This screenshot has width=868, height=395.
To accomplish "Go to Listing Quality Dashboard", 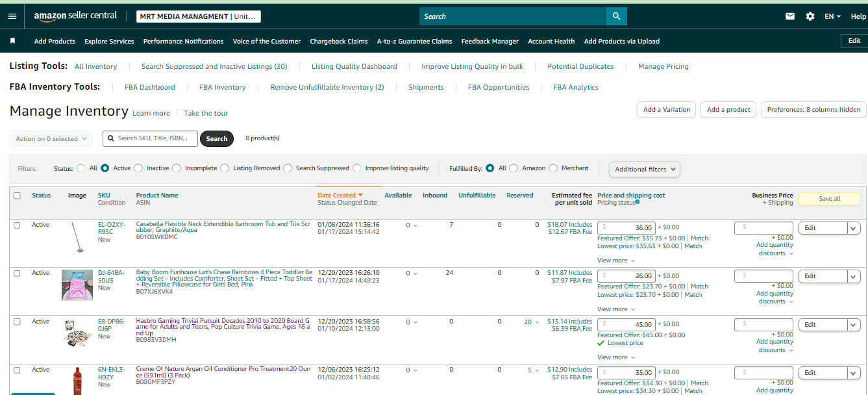I will coord(354,66).
